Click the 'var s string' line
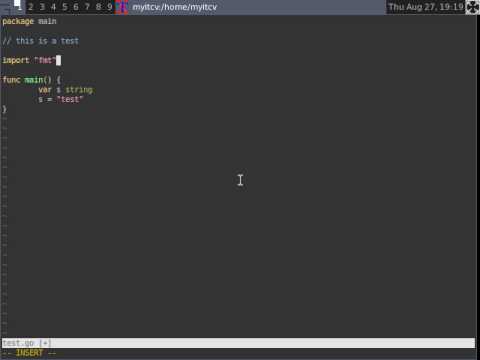Screen dimensions: 480x360 65,90
